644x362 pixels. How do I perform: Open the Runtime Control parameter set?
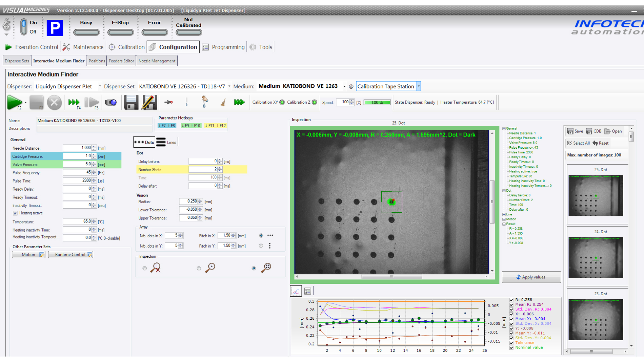pos(71,255)
